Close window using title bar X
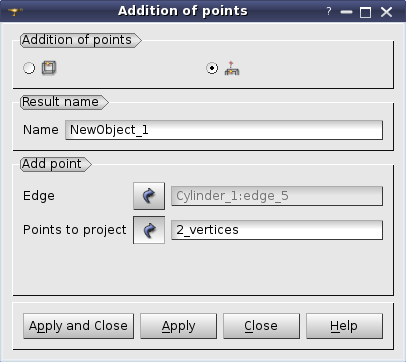This screenshot has width=406, height=362. coord(386,12)
